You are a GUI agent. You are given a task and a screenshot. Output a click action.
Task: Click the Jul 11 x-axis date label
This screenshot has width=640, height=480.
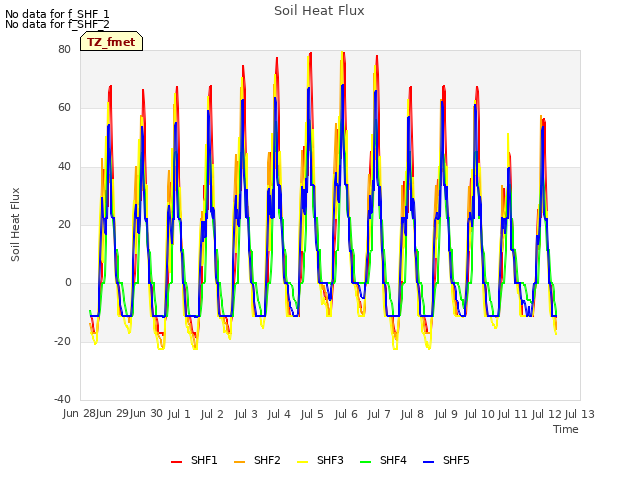coord(513,414)
